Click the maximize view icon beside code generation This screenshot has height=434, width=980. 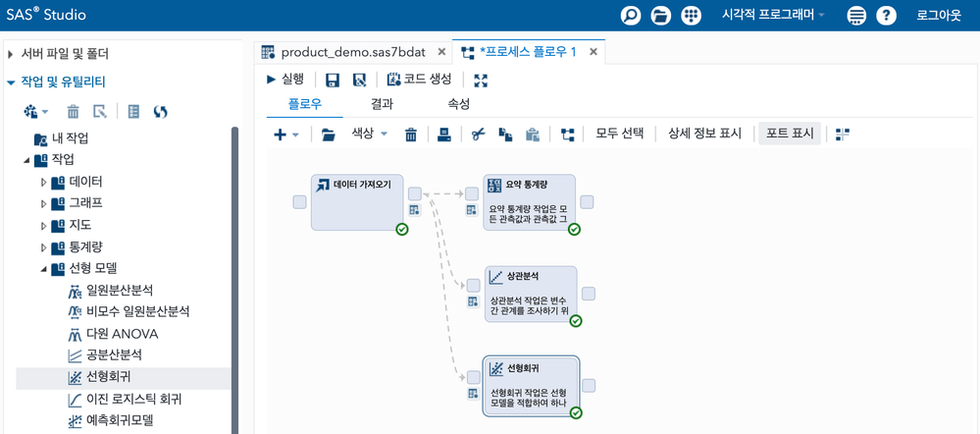pyautogui.click(x=481, y=81)
